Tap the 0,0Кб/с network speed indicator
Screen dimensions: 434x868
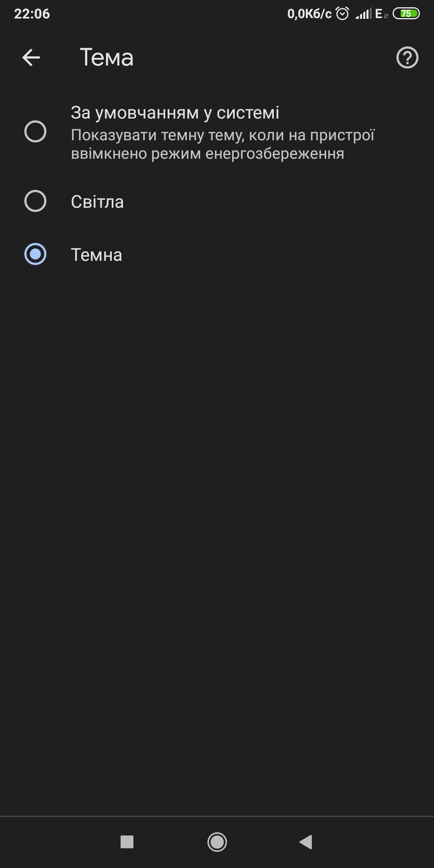309,14
